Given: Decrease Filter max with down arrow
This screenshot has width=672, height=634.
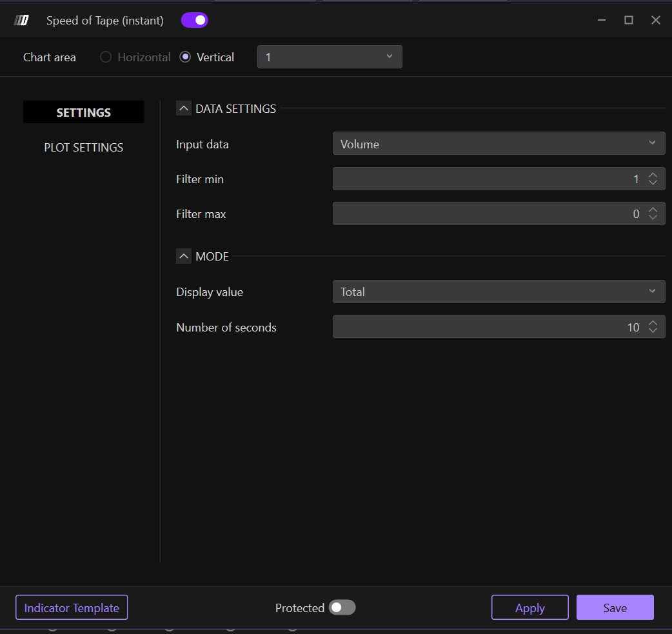Looking at the screenshot, I should coord(653,218).
